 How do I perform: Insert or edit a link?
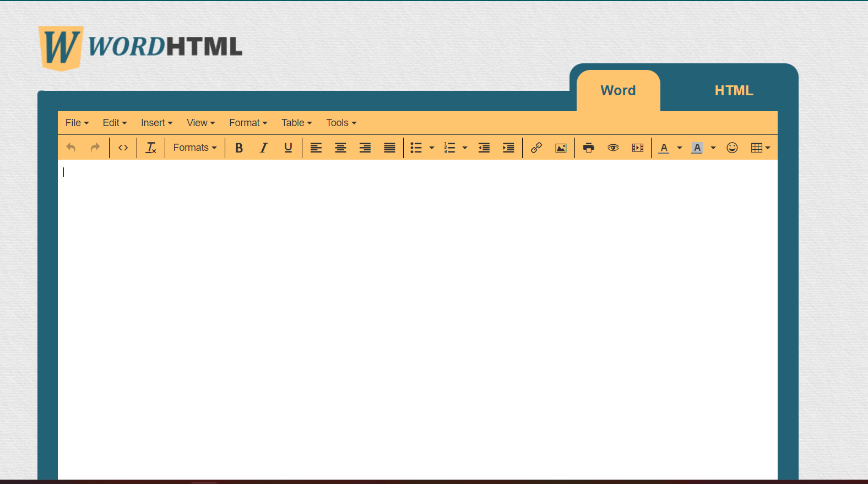(536, 148)
